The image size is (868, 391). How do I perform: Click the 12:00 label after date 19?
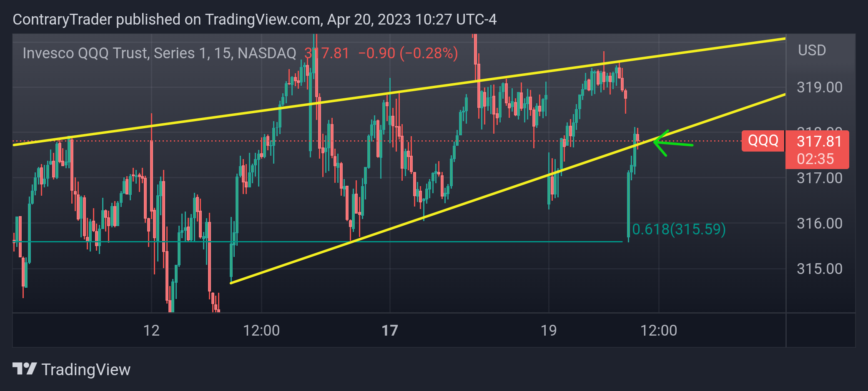(659, 331)
